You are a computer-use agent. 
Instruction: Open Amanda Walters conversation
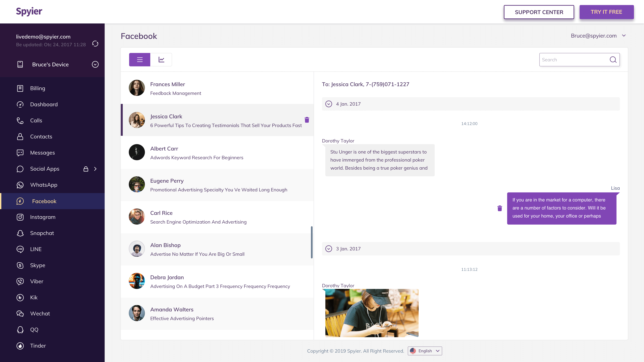(217, 314)
